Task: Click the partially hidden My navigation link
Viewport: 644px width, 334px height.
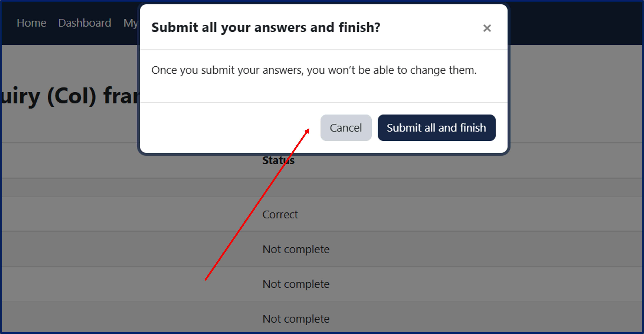Action: (x=130, y=23)
